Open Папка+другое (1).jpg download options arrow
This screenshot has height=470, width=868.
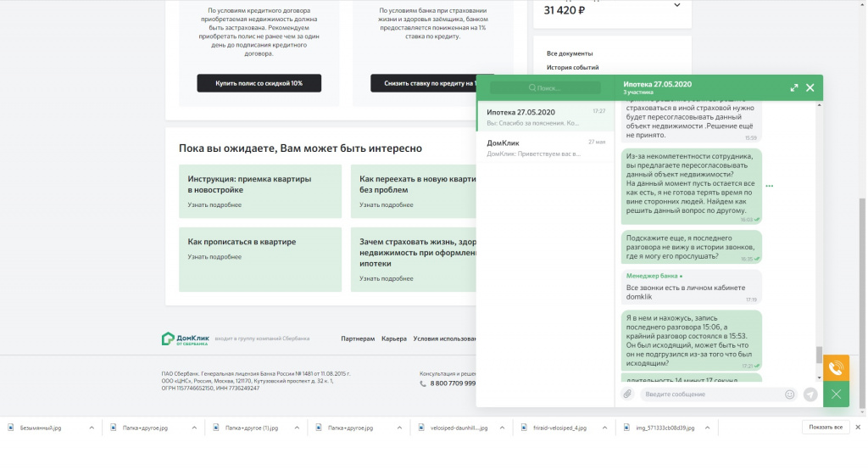pyautogui.click(x=298, y=428)
